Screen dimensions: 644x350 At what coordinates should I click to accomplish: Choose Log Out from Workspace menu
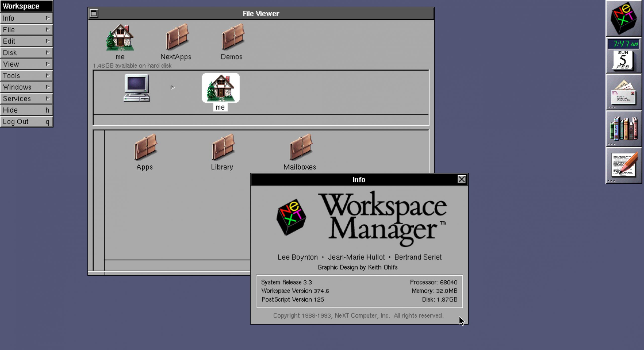click(26, 122)
